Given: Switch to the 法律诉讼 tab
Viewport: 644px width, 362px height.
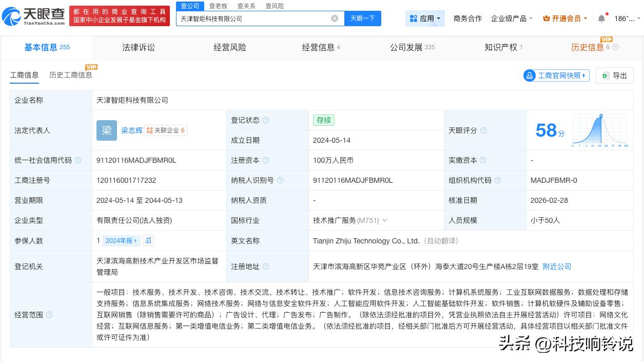Looking at the screenshot, I should click(139, 47).
